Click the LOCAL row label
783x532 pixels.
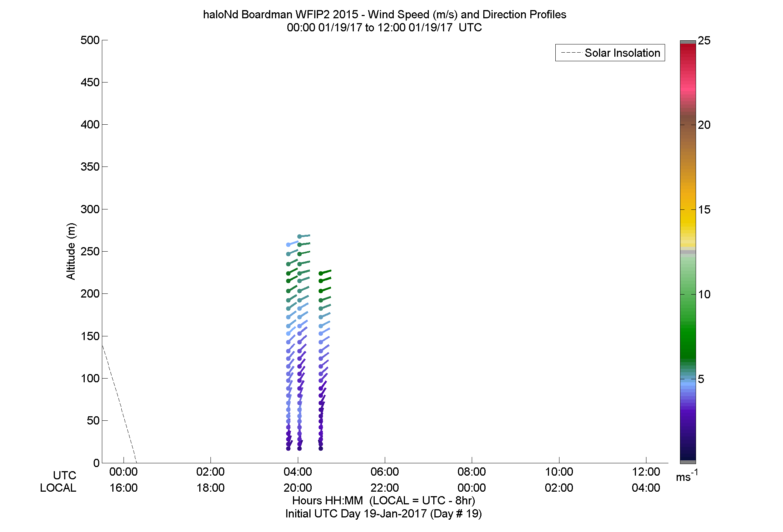point(58,488)
